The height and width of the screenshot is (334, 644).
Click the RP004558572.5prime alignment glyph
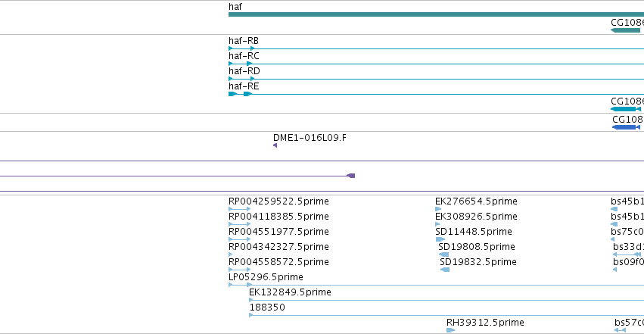[x=239, y=270]
